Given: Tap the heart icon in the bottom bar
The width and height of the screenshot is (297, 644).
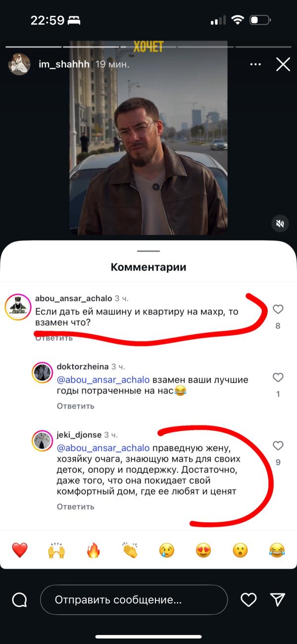Looking at the screenshot, I should coord(248,600).
